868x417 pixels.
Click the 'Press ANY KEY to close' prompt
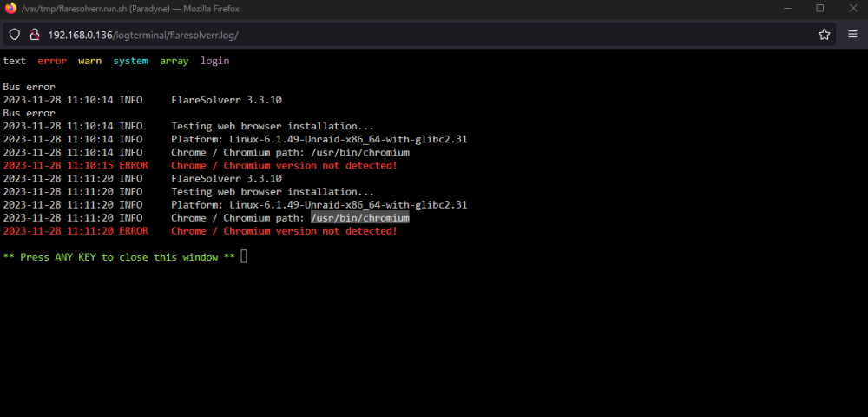point(119,257)
